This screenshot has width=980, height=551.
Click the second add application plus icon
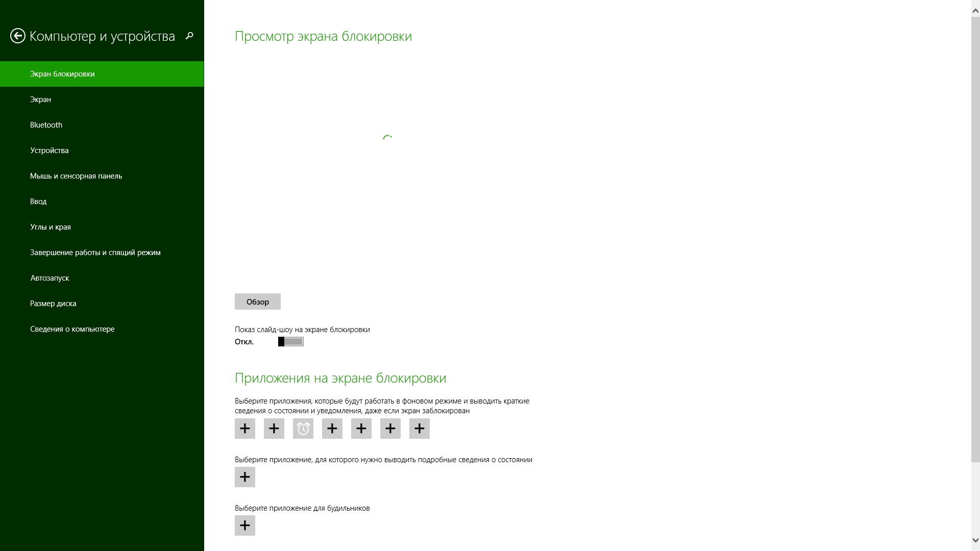coord(274,429)
